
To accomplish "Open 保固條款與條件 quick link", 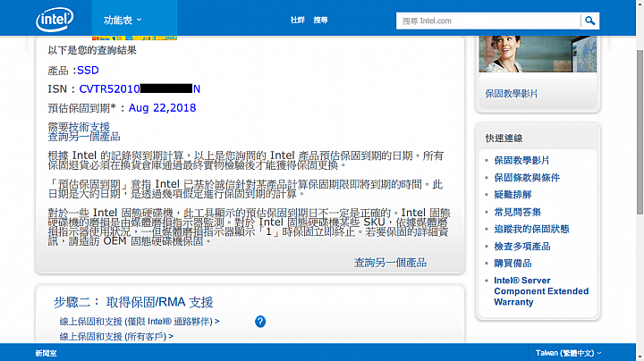I will pos(527,178).
